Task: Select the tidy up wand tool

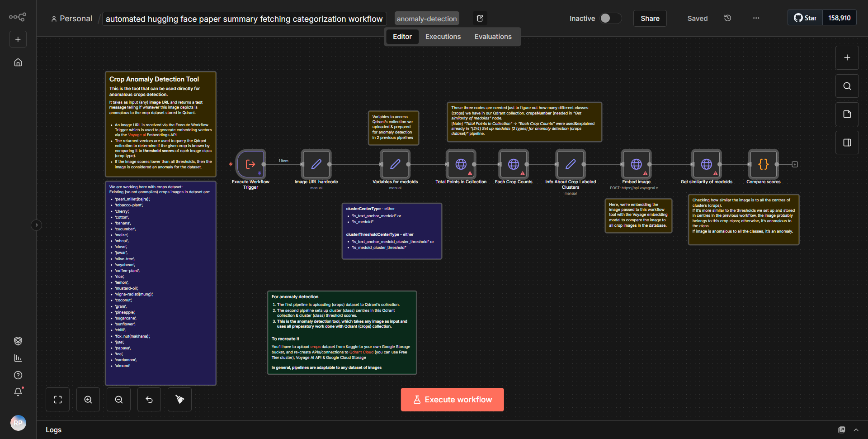Action: pyautogui.click(x=179, y=399)
